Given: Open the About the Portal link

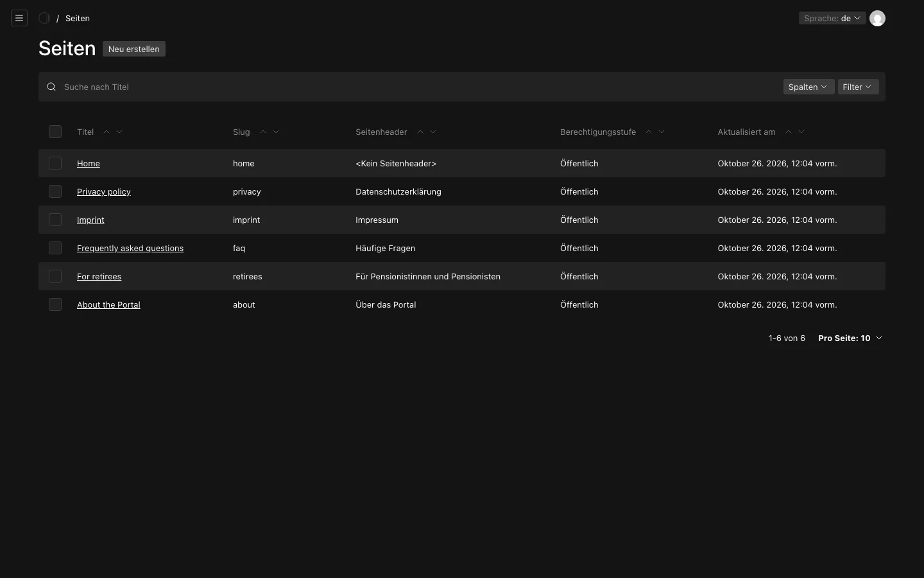Looking at the screenshot, I should pyautogui.click(x=108, y=304).
